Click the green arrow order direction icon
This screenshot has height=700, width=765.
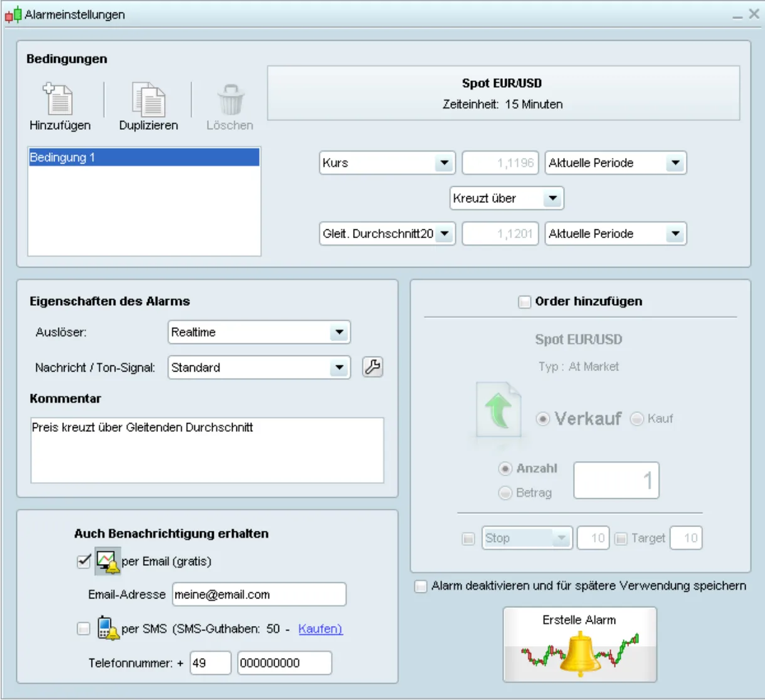[x=499, y=410]
